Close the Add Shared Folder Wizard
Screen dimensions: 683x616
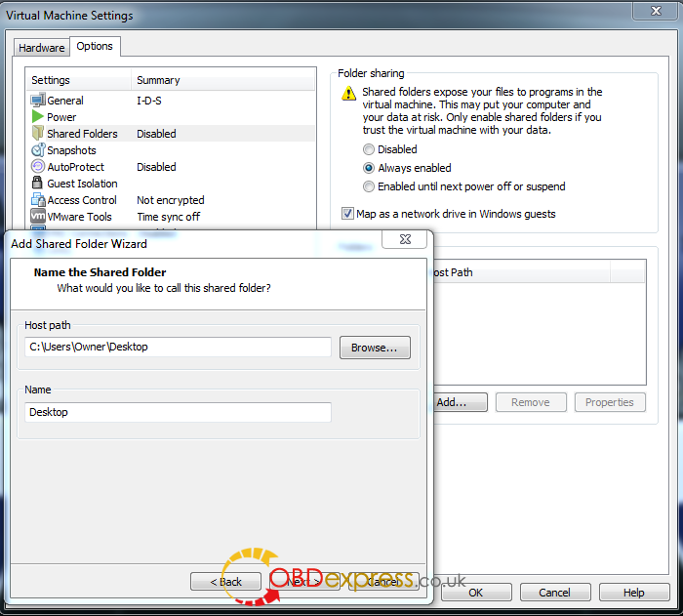[x=405, y=239]
